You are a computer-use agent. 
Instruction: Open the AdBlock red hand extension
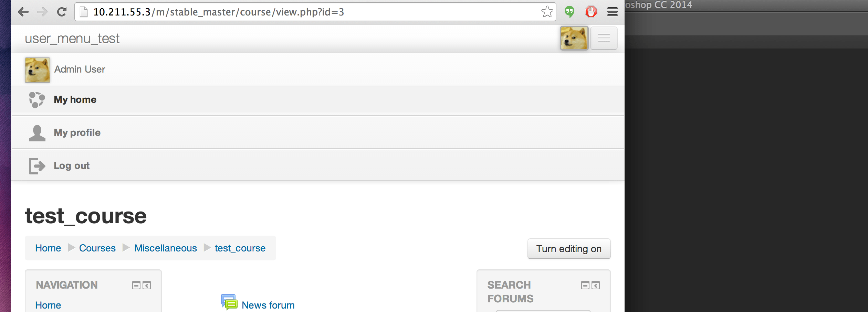click(591, 12)
